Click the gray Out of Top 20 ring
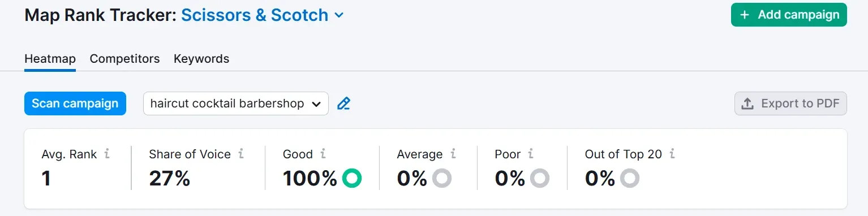868x216 pixels. [x=630, y=179]
